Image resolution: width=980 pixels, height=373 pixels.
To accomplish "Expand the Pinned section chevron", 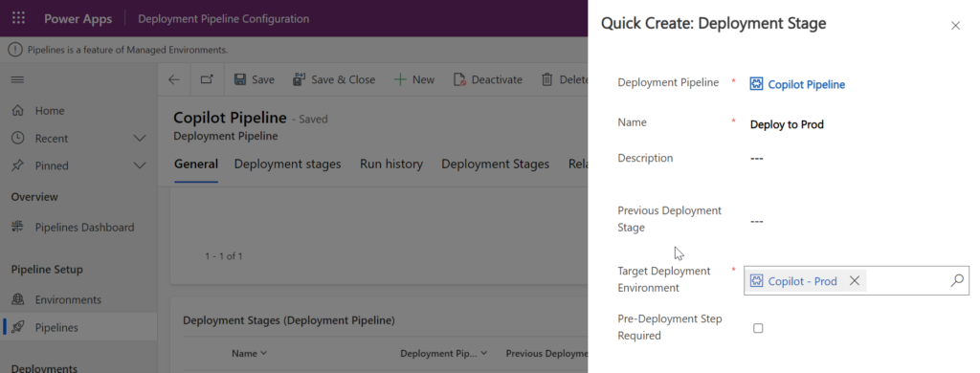I will coord(140,165).
